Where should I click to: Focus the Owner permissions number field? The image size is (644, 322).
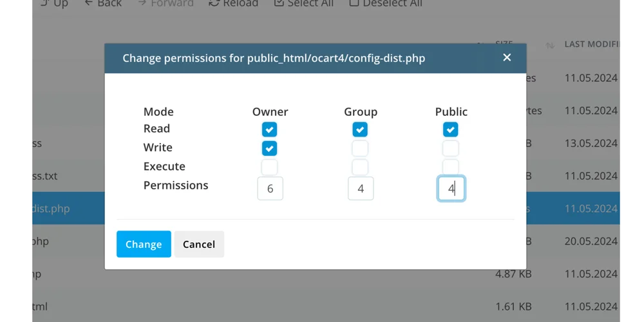pyautogui.click(x=270, y=189)
